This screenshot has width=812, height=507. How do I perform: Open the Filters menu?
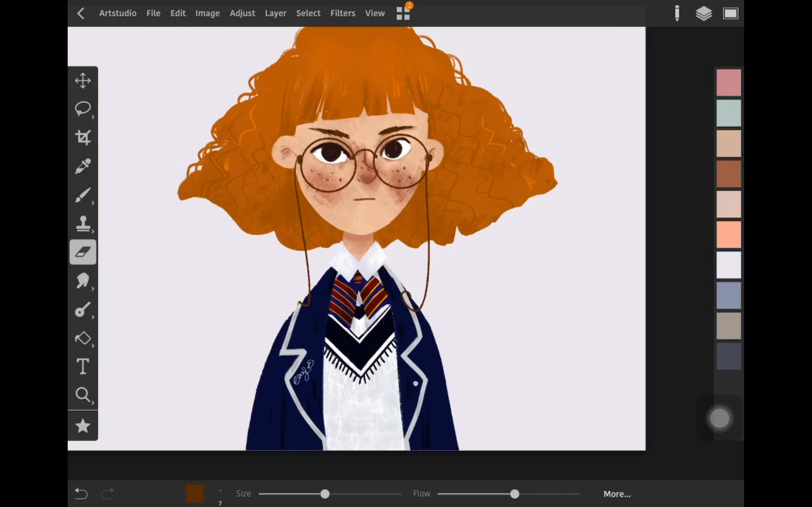click(343, 13)
